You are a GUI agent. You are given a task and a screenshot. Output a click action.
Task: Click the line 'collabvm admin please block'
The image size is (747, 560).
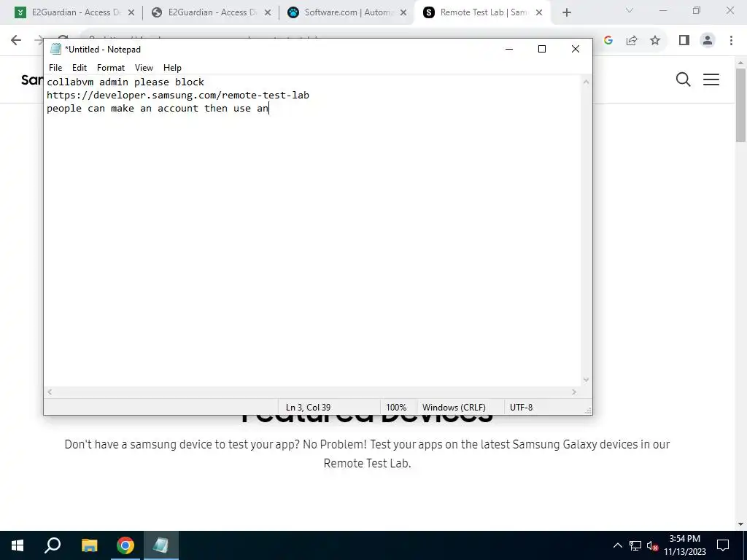pos(125,82)
